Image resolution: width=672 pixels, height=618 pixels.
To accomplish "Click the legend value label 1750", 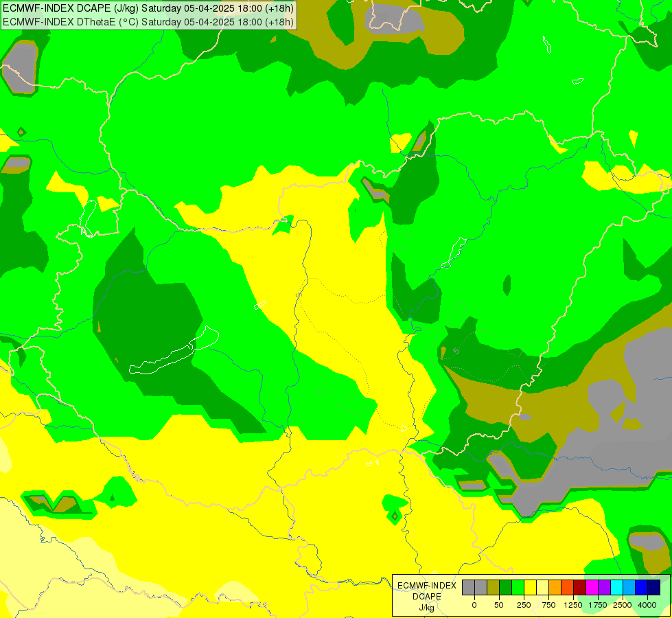I will click(598, 605).
